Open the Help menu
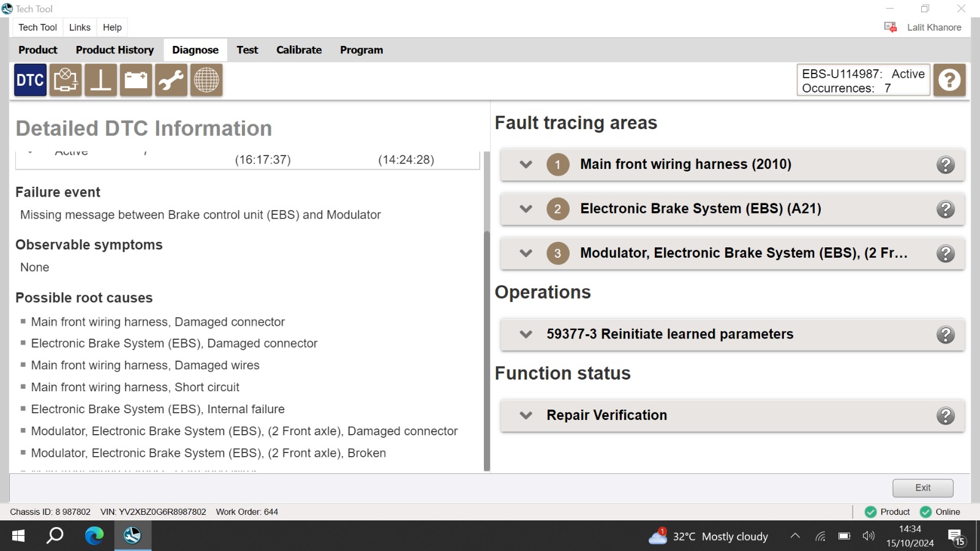 pyautogui.click(x=112, y=28)
